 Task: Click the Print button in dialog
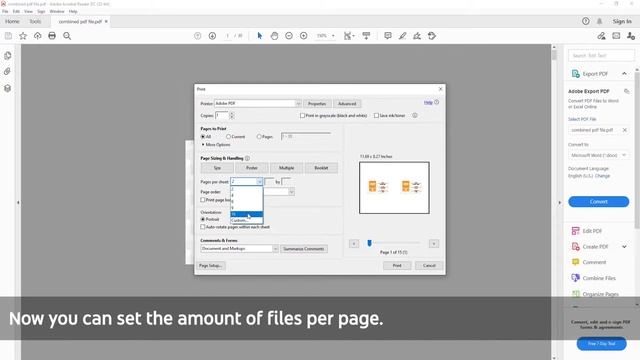pos(397,266)
